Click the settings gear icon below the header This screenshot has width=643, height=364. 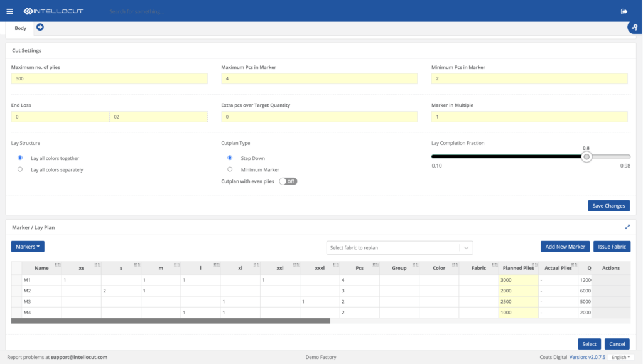pos(634,28)
